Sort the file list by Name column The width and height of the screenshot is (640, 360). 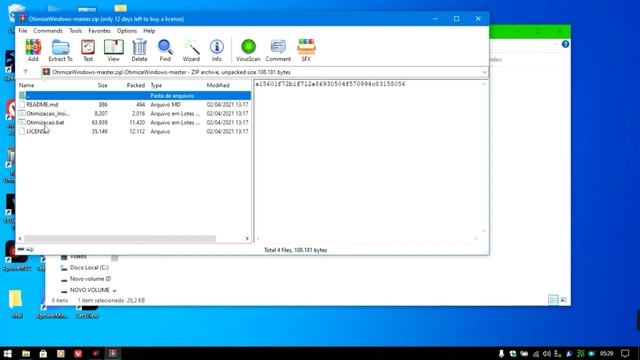point(27,85)
